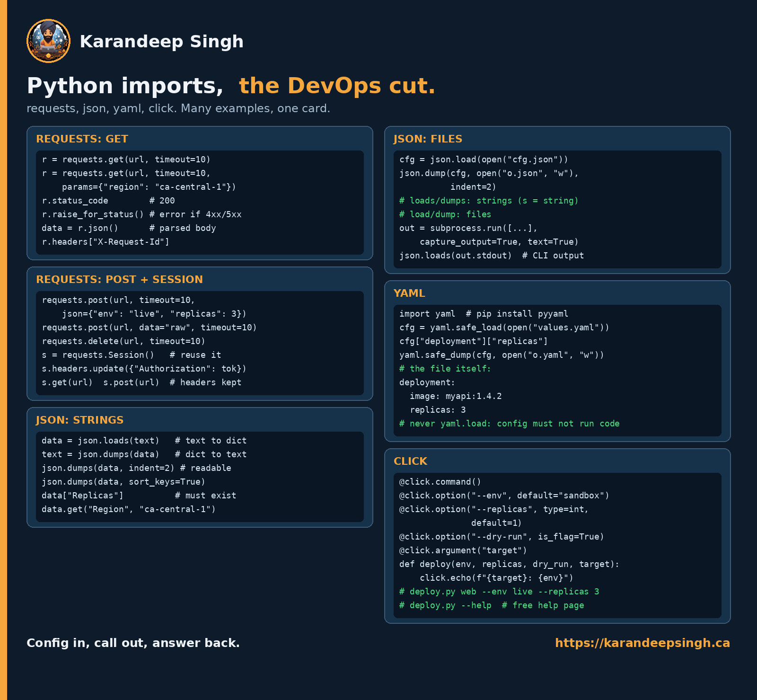Click the line 'r.raise_for_status() # error if 4xx/5xx'
This screenshot has height=700, width=757.
point(141,214)
